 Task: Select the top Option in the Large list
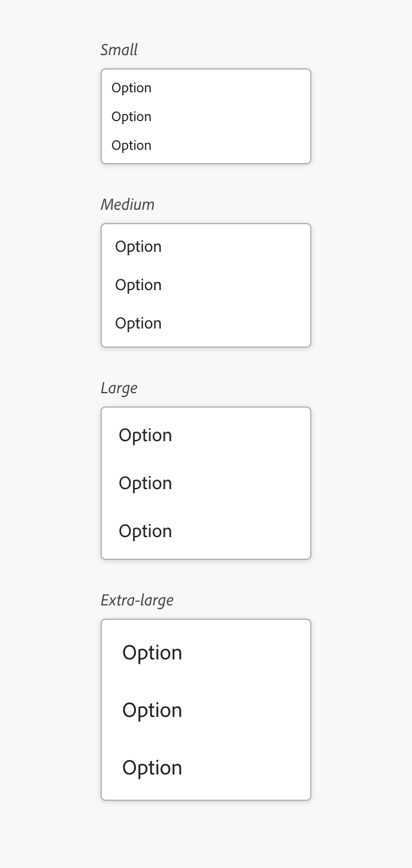[146, 435]
